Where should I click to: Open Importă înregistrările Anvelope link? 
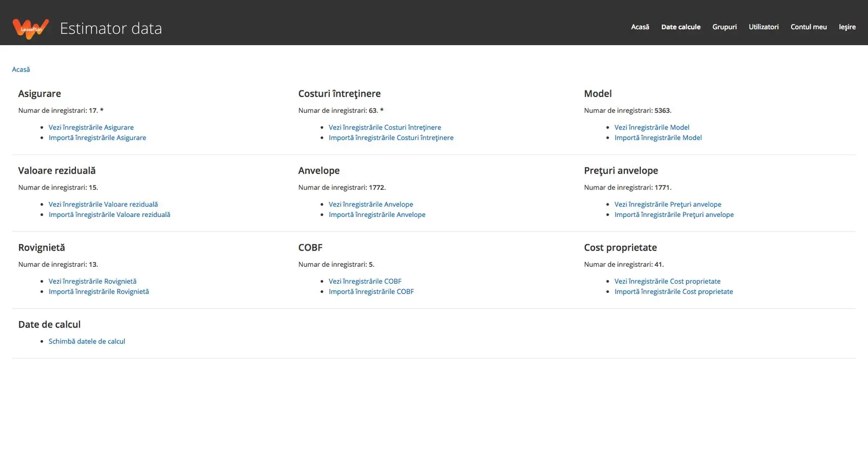coord(377,215)
